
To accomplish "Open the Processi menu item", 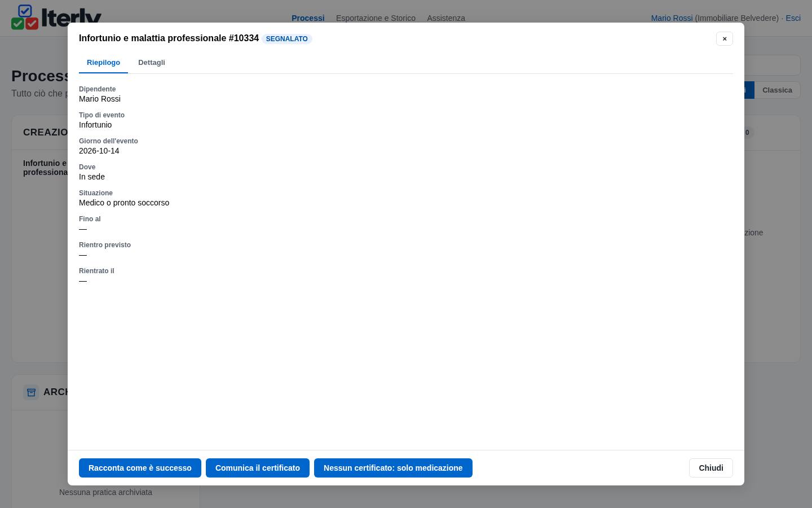I will click(308, 18).
